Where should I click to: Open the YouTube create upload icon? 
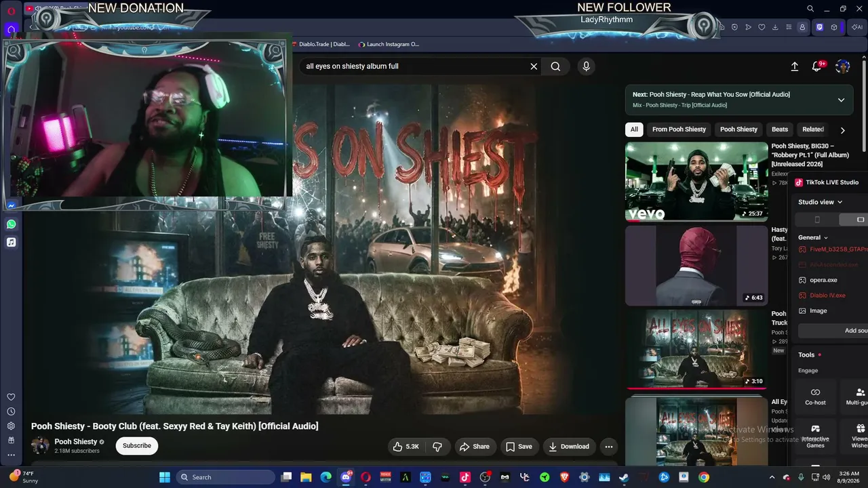(x=795, y=66)
